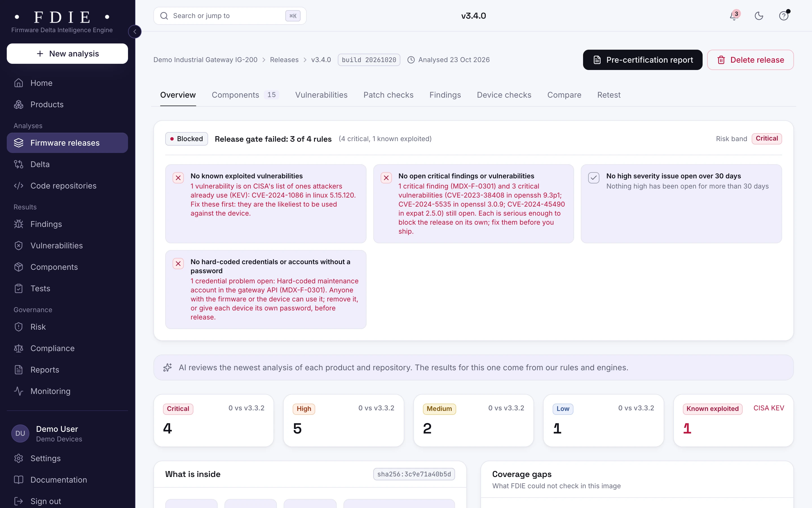Open Risk under Governance
This screenshot has width=812, height=508.
click(67, 327)
